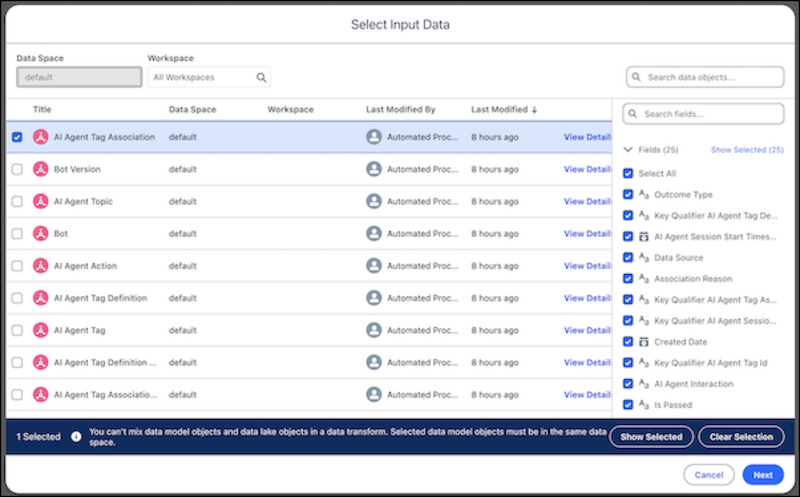Sort by Last Modified column header
The width and height of the screenshot is (800, 497).
(x=499, y=109)
